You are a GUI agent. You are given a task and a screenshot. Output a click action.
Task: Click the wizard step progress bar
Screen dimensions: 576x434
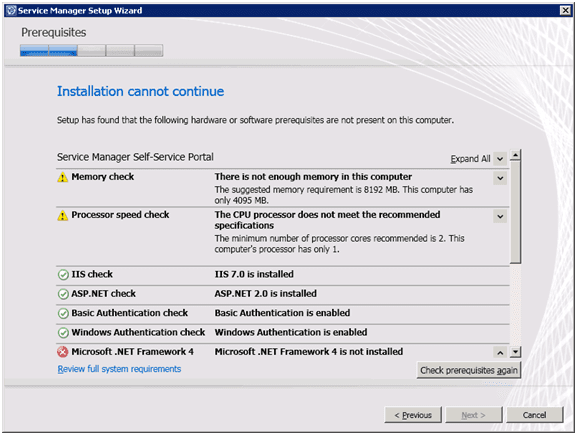point(91,50)
